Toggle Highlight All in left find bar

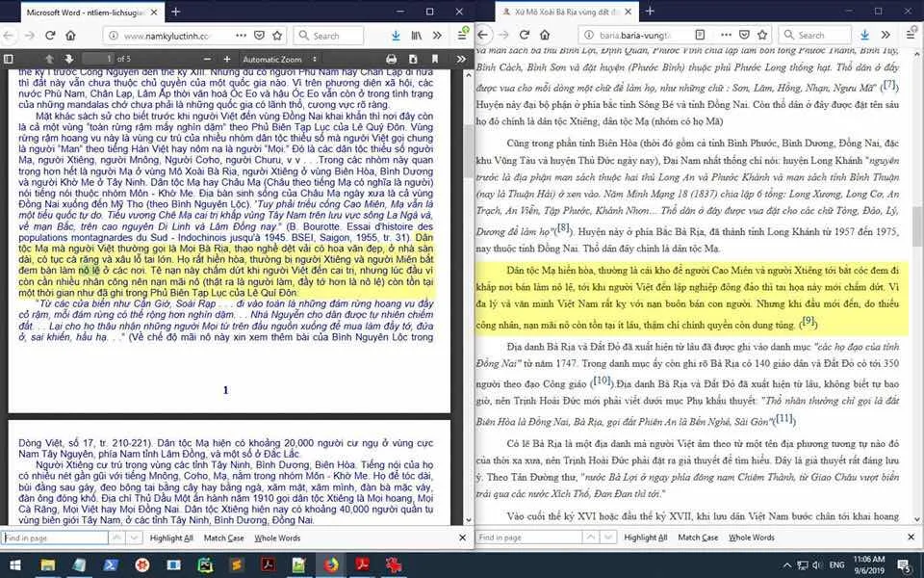pyautogui.click(x=171, y=538)
